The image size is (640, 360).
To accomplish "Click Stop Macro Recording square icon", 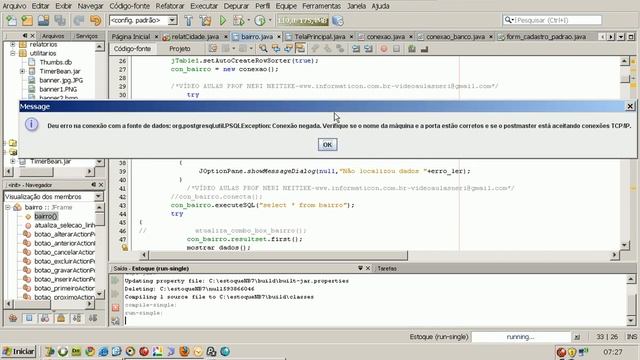I will (396, 49).
